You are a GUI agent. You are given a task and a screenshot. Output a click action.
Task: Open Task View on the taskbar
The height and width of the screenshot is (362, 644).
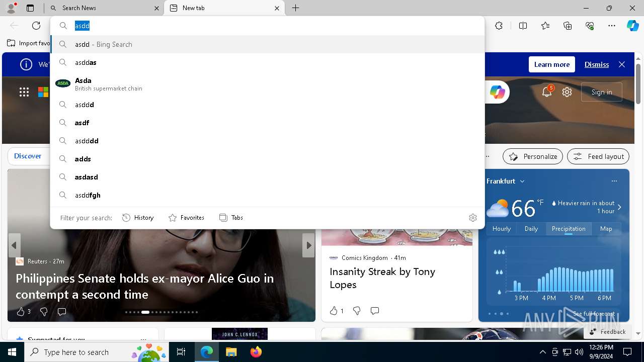click(x=181, y=352)
